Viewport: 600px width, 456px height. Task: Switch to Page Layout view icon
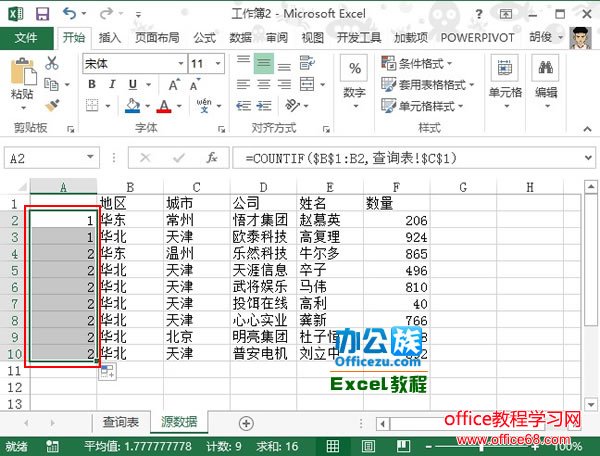pos(368,446)
